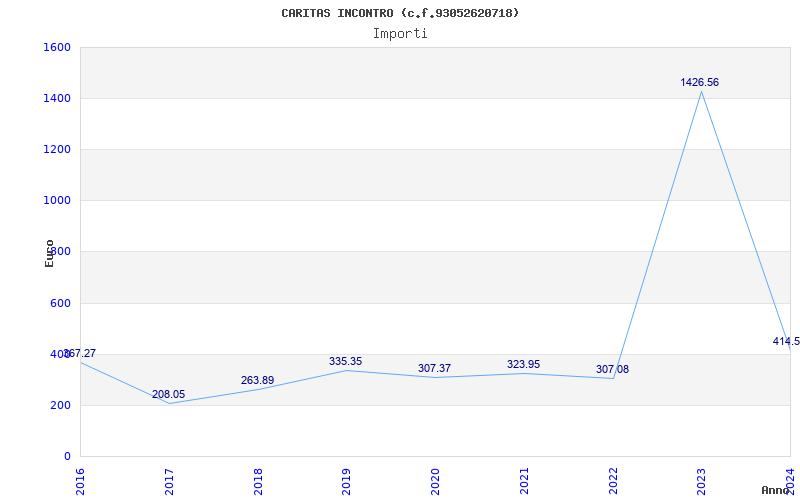The image size is (800, 500).
Task: Click the 0 y-axis tick label
Action: (x=67, y=456)
